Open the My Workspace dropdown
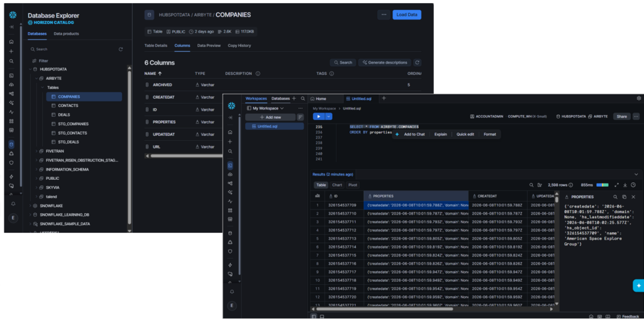The image size is (644, 322). (x=265, y=108)
